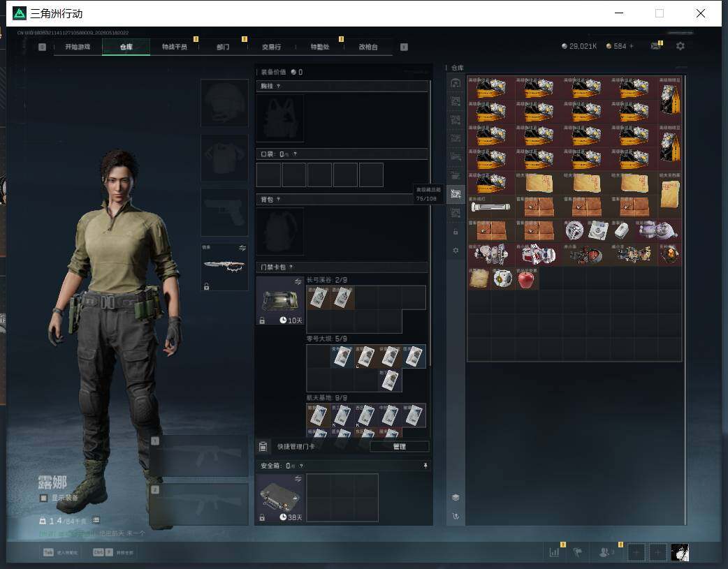Click the gear icon in warehouse sidebar
Viewport: 728px width, 569px height.
[456, 251]
